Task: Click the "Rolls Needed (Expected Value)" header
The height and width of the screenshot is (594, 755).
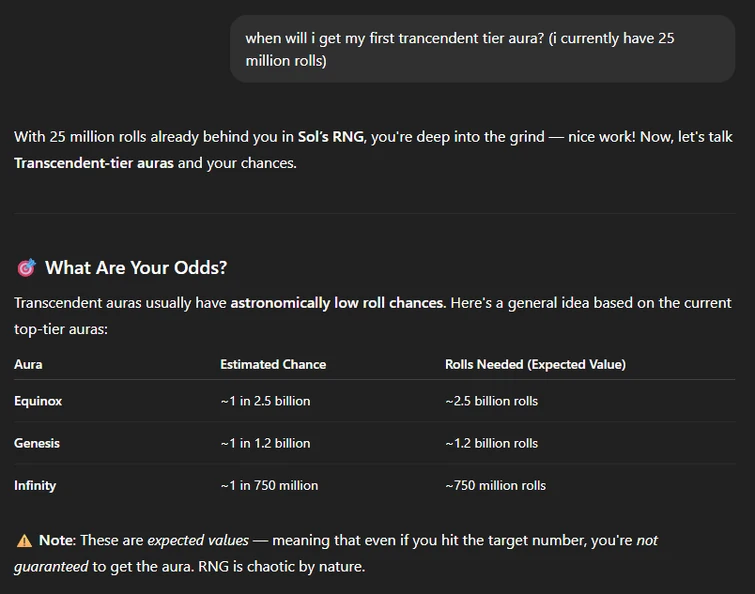Action: pos(535,364)
